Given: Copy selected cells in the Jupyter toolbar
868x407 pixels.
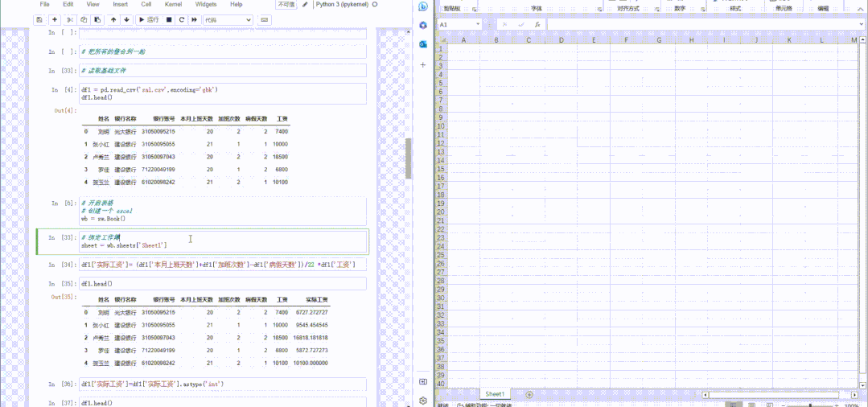Looking at the screenshot, I should point(84,19).
